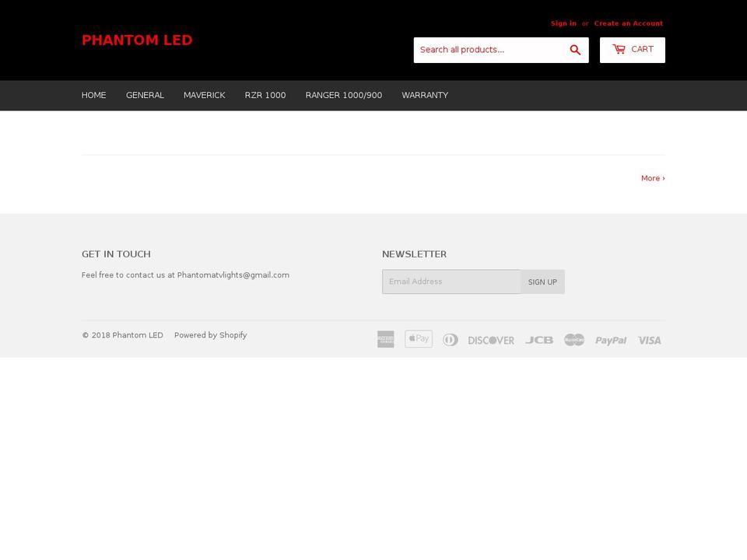Click the Newsletter heading
This screenshot has width=747, height=560.
[415, 254]
